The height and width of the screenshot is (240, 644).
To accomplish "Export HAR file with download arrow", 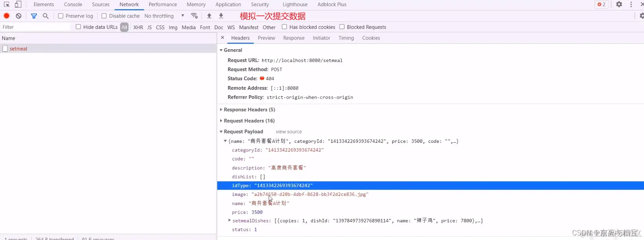I will pos(221,16).
